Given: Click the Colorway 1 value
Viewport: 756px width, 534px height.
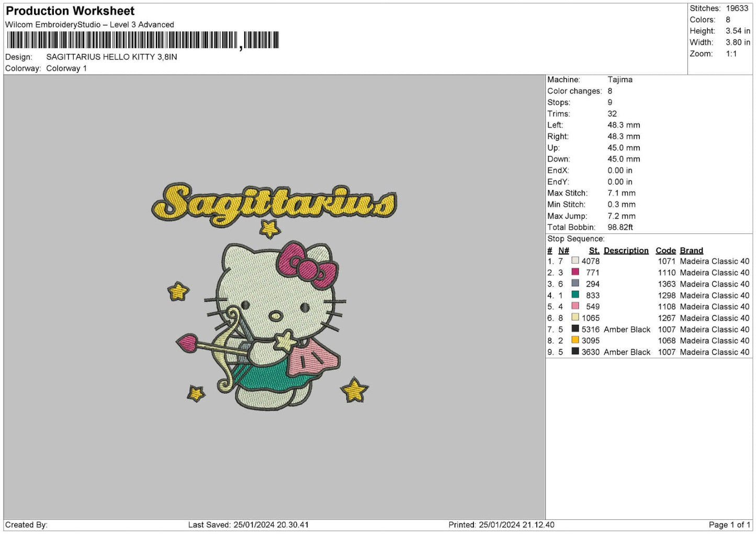Looking at the screenshot, I should (66, 69).
